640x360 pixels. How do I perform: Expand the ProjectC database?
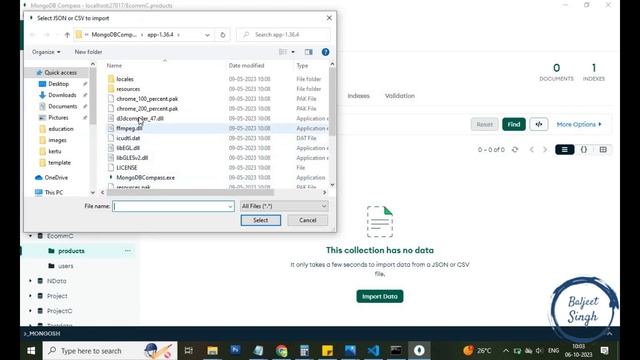[30, 311]
